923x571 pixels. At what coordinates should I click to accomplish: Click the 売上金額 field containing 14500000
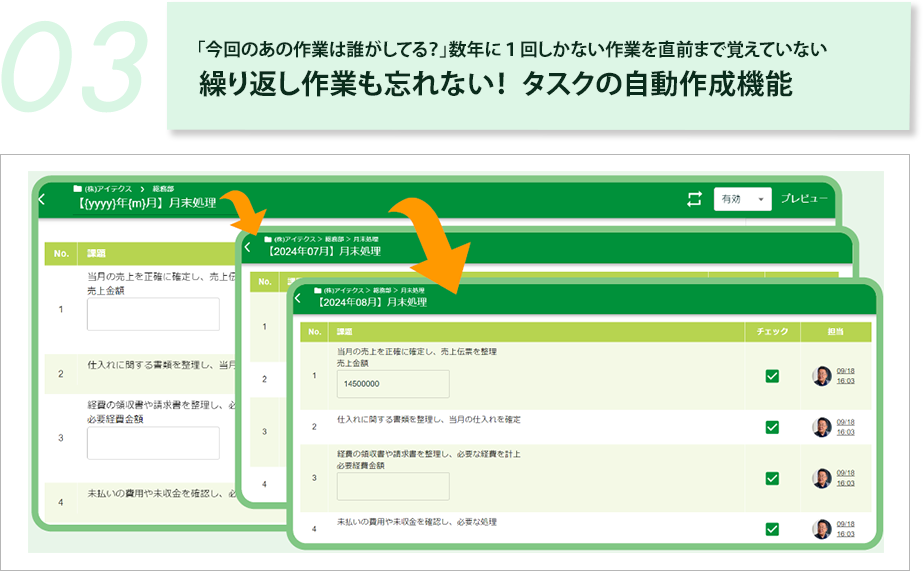pos(393,384)
